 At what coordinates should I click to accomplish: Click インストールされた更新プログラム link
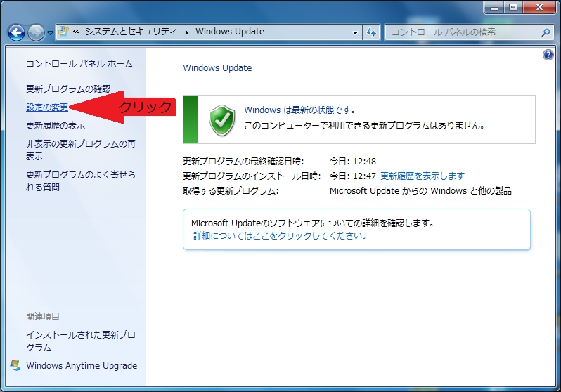coord(81,341)
